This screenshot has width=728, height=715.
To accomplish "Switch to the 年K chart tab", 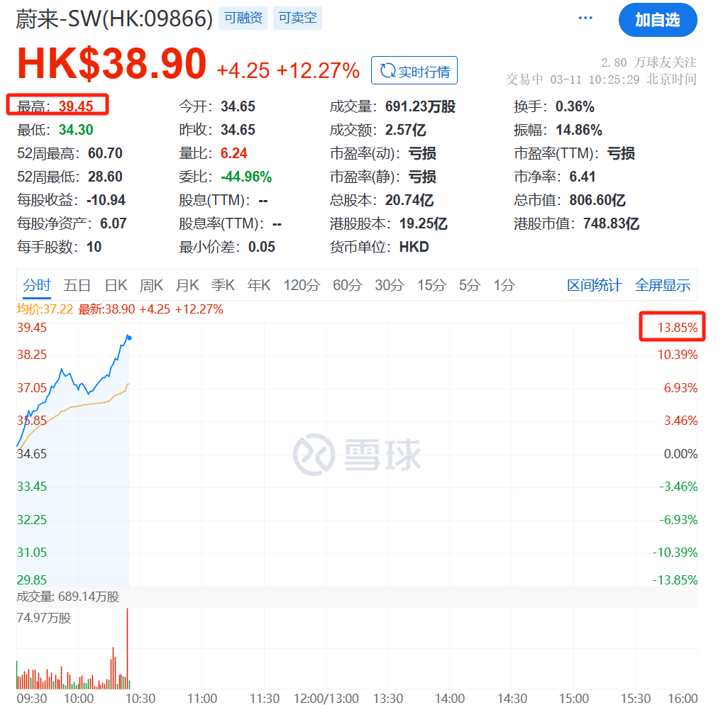I will point(258,284).
